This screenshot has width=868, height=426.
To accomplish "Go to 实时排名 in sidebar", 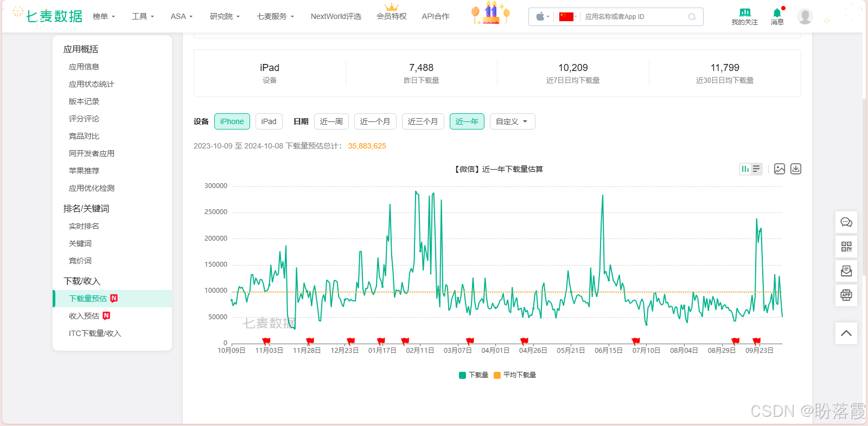I will click(84, 226).
